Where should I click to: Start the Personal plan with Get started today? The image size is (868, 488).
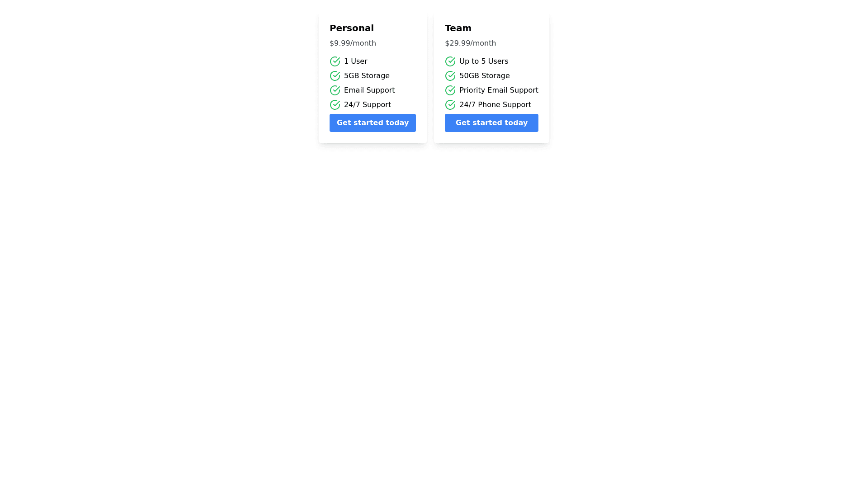pyautogui.click(x=373, y=123)
